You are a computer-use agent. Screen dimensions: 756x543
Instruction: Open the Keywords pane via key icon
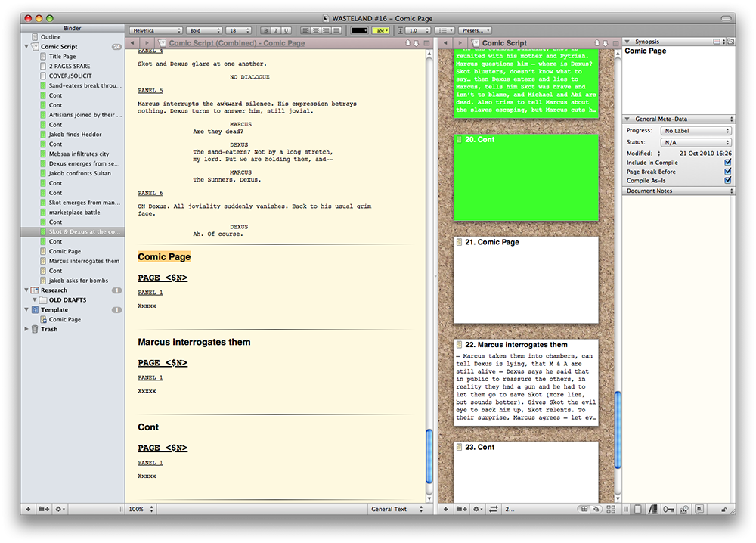point(669,509)
